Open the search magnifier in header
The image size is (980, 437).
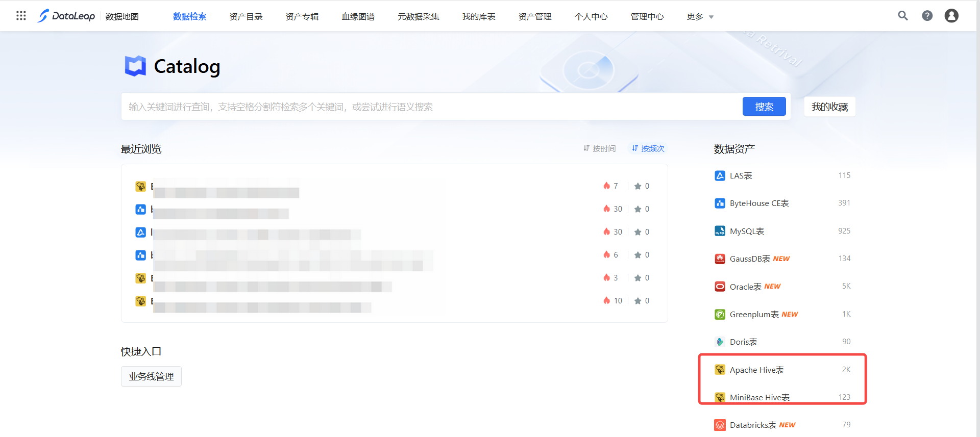tap(903, 16)
